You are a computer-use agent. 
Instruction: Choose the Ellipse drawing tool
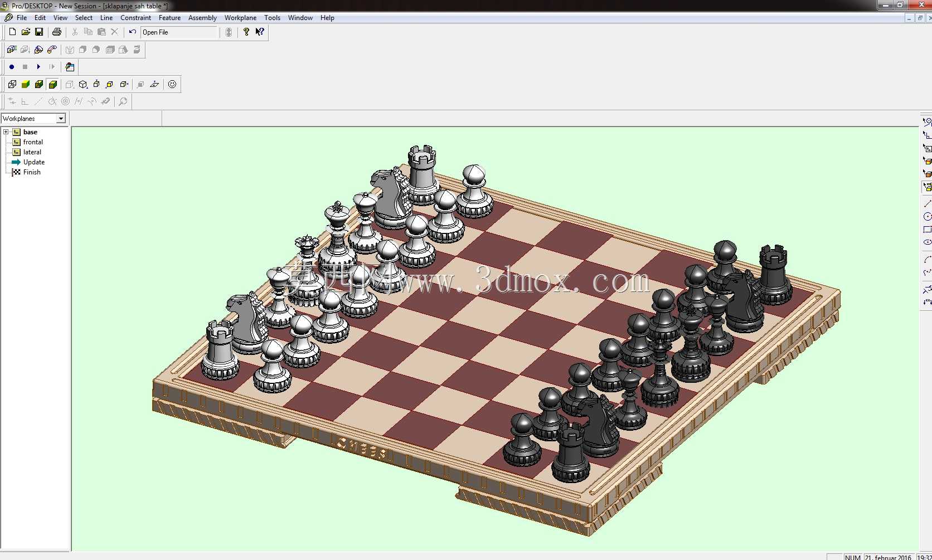coord(927,242)
